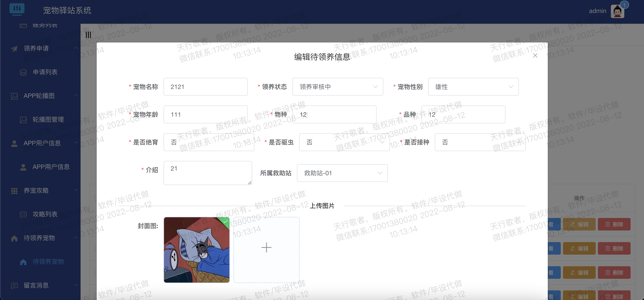Viewport: 644px width, 300px height.
Task: Click the 待领养宠物 home icon
Action: 23,262
